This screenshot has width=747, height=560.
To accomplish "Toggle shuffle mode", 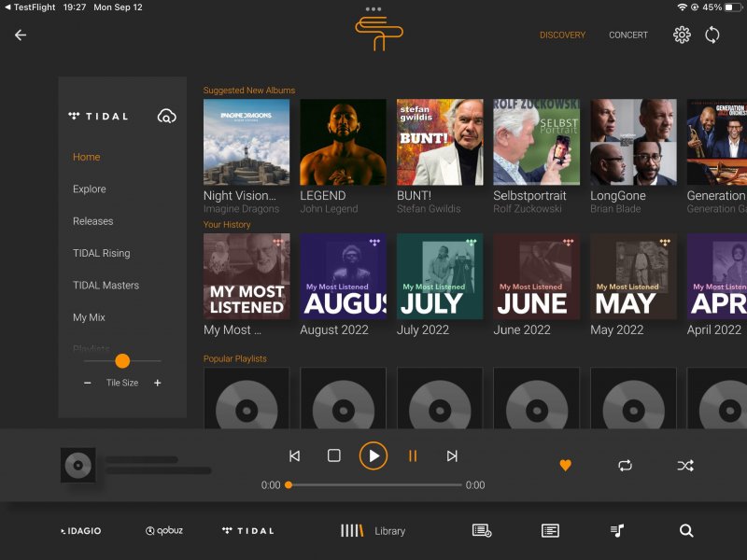I will [x=685, y=465].
